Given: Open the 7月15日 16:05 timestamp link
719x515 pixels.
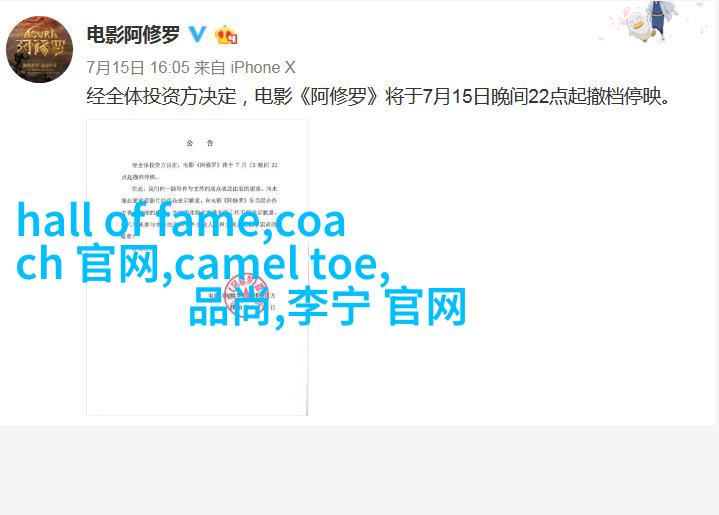Looking at the screenshot, I should pyautogui.click(x=138, y=67).
